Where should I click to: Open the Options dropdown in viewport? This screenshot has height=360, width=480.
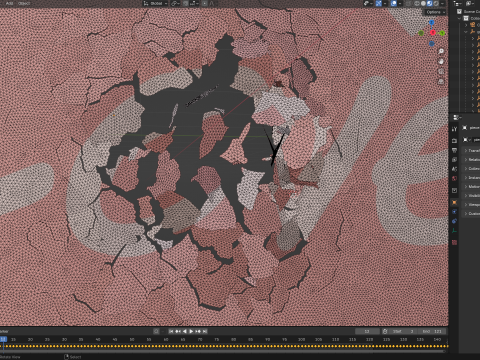click(x=435, y=12)
